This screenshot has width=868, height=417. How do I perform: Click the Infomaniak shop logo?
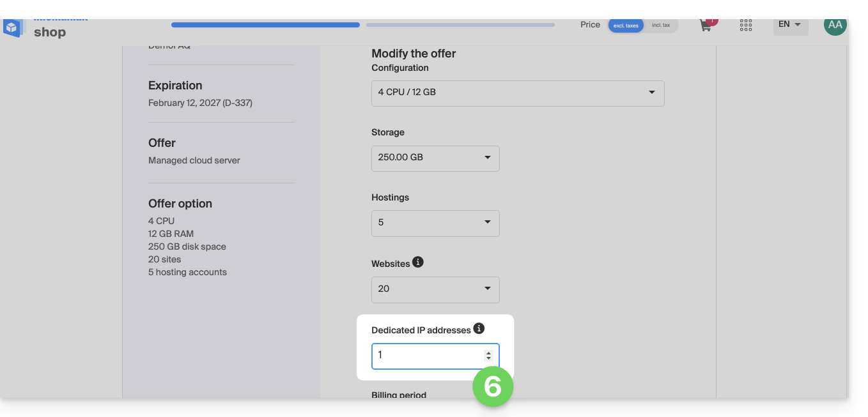[38, 29]
